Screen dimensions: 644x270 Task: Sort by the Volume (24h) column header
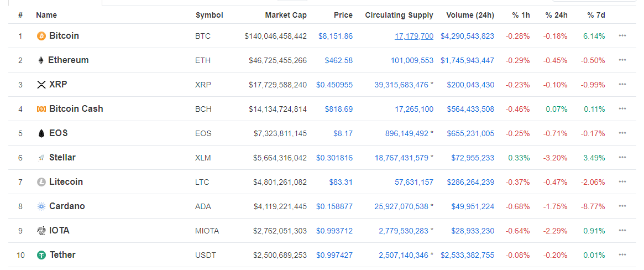(x=470, y=15)
